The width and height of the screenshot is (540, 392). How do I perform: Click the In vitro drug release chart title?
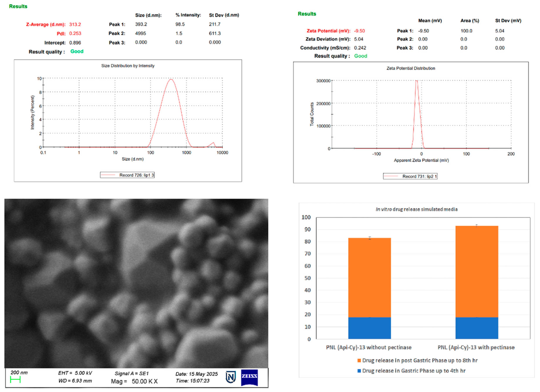(x=416, y=209)
